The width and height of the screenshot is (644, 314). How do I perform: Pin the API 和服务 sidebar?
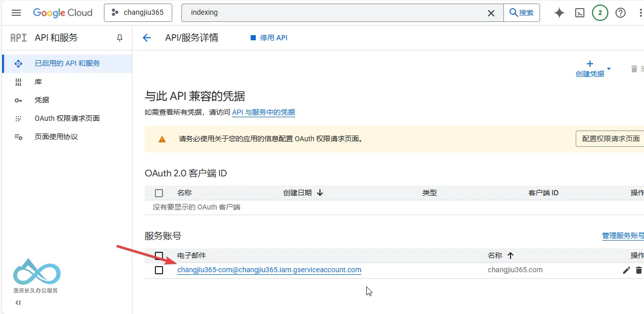(120, 38)
